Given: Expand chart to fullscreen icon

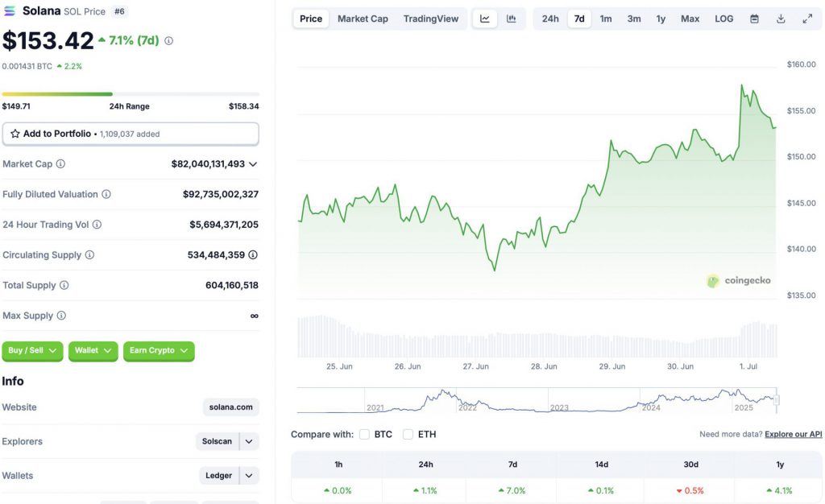Looking at the screenshot, I should [807, 19].
